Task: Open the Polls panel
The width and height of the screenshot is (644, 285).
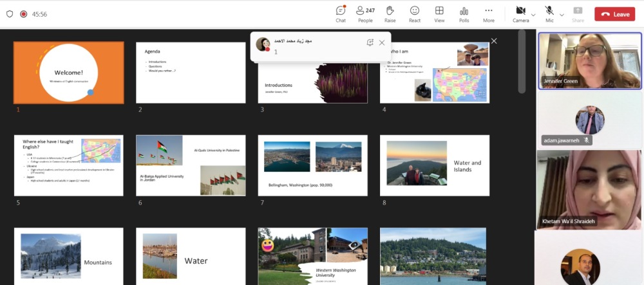Action: (464, 14)
